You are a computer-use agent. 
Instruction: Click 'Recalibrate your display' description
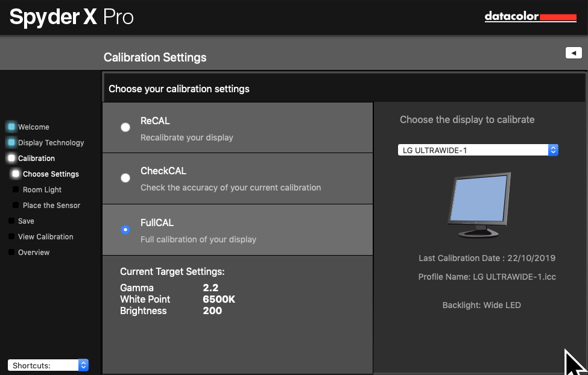(187, 137)
